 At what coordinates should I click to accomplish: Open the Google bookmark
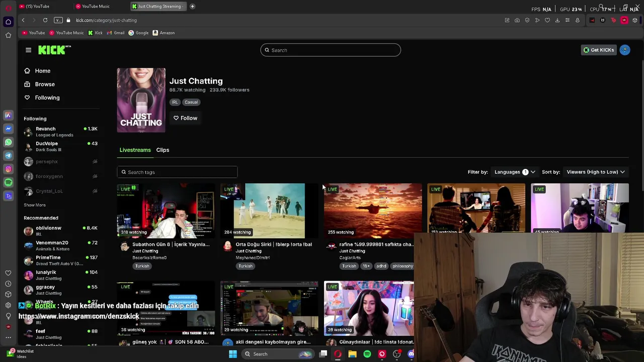[x=138, y=33]
